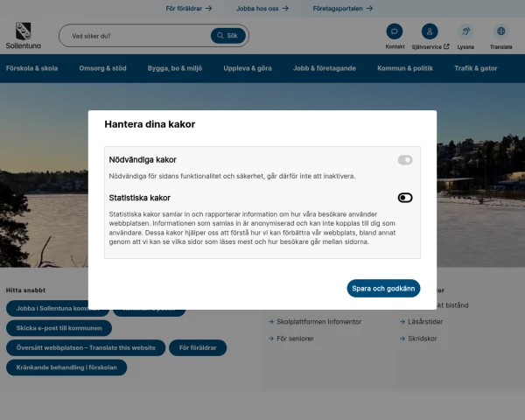Open the Jobb & företagande menu
The image size is (525, 420).
pyautogui.click(x=325, y=68)
